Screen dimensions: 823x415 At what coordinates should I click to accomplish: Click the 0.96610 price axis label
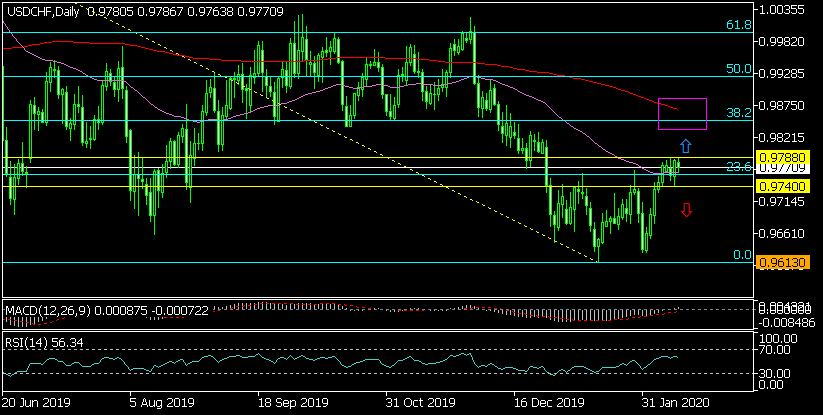pos(783,233)
